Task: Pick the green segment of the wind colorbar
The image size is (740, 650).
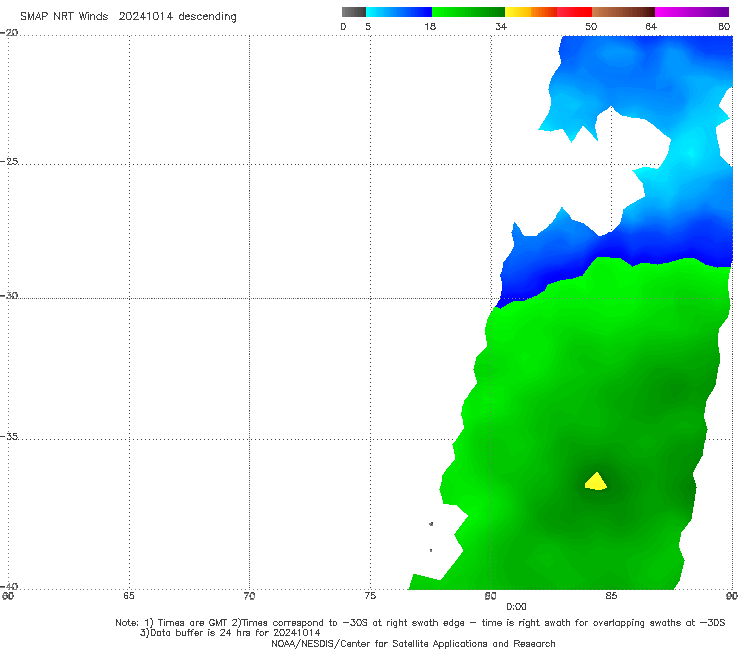Action: pos(468,12)
